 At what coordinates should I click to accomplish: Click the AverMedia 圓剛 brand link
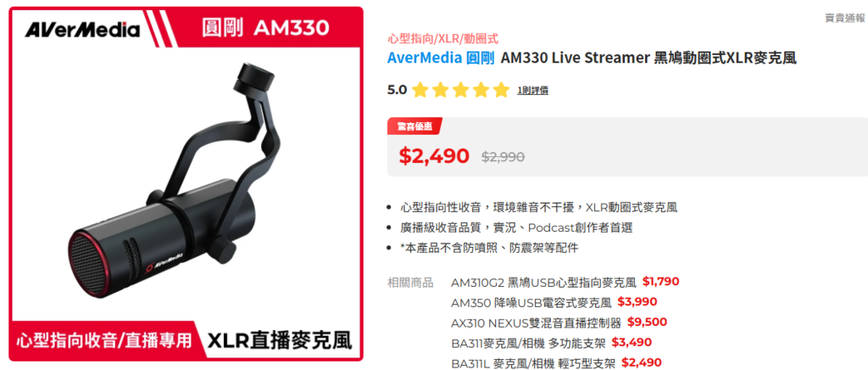click(x=441, y=59)
